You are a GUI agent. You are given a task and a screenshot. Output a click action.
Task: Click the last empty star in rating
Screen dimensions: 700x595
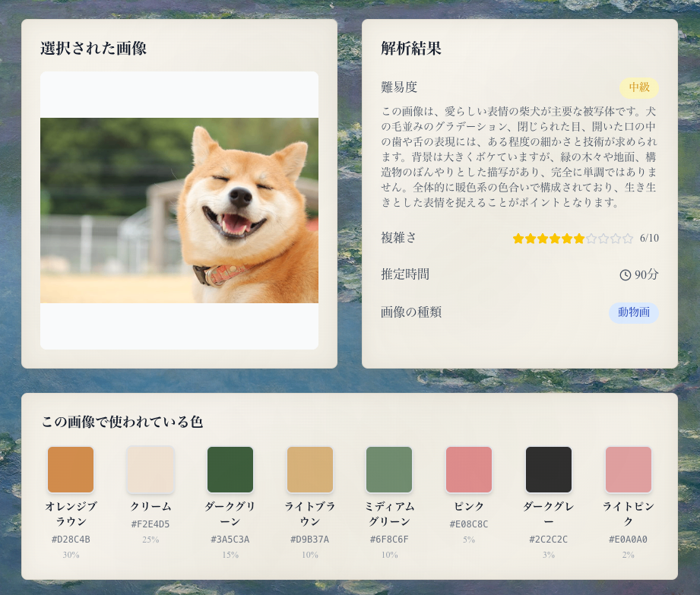coord(628,239)
